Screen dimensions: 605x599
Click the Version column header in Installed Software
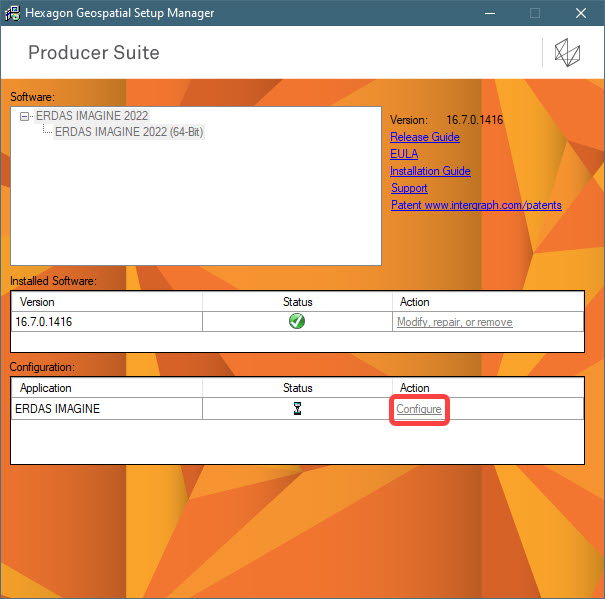(106, 302)
